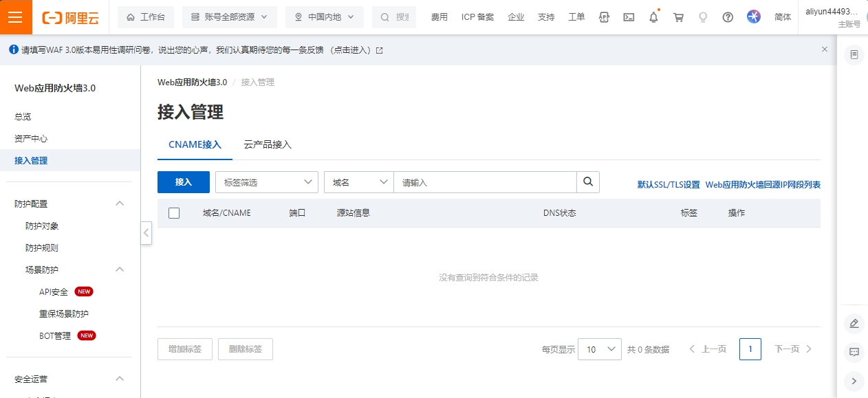The image size is (868, 398).
Task: Open the 域名 search type dropdown
Action: [359, 182]
